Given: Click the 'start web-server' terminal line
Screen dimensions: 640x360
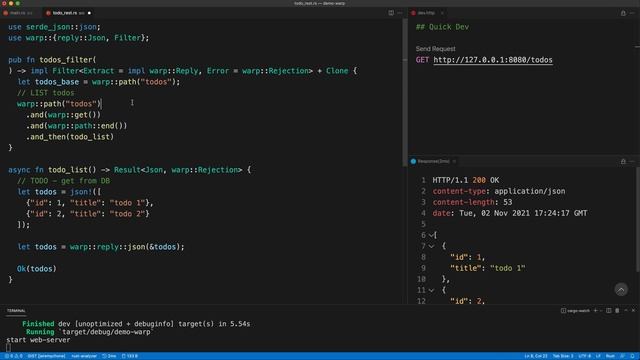Looking at the screenshot, I should coord(38,340).
